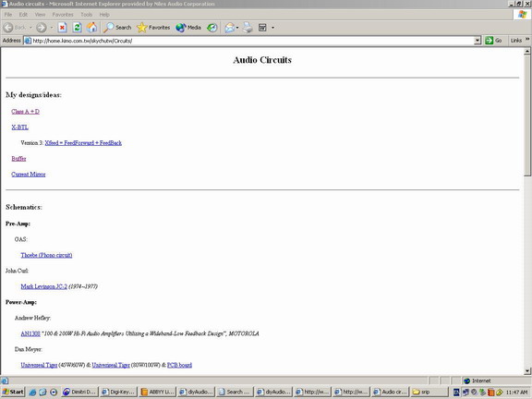532x399 pixels.
Task: Open the Favorites menu
Action: (x=63, y=15)
